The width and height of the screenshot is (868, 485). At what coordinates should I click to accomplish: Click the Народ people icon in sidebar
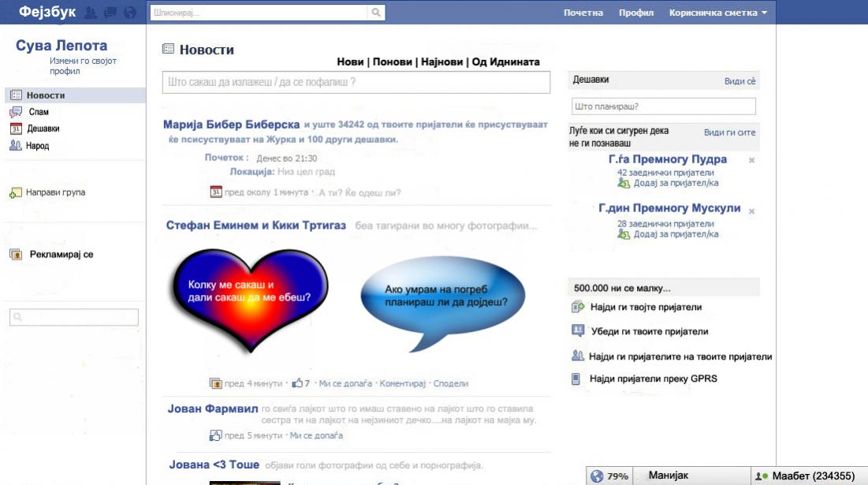(16, 146)
